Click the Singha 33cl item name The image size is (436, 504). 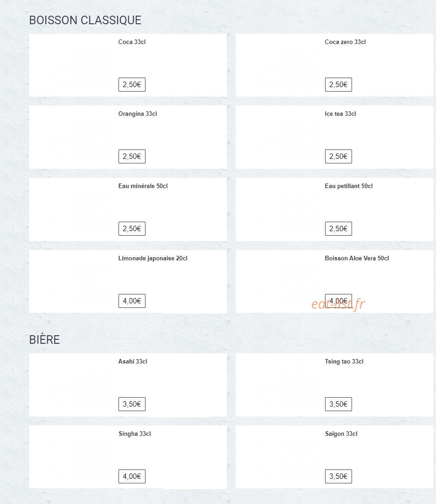point(134,434)
